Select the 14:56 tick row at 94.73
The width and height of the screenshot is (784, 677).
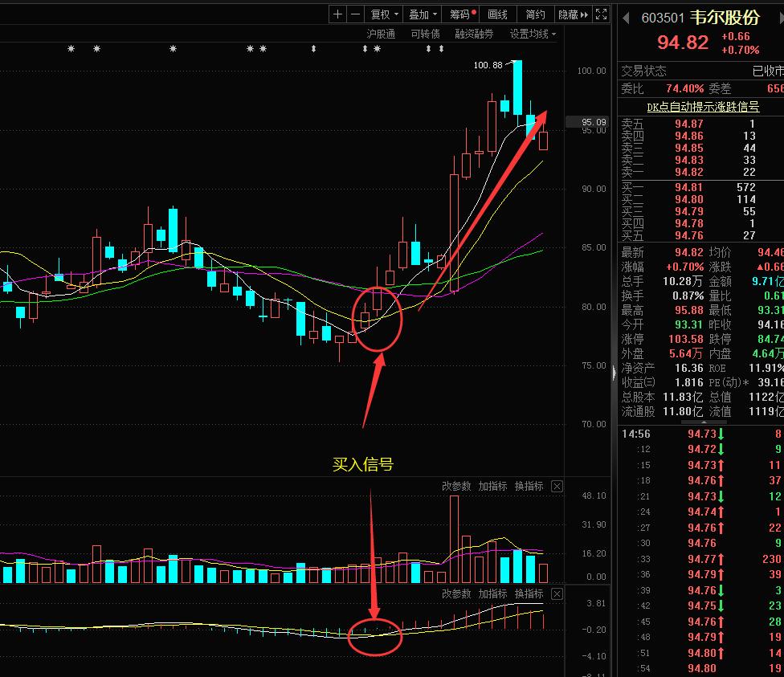tap(700, 434)
